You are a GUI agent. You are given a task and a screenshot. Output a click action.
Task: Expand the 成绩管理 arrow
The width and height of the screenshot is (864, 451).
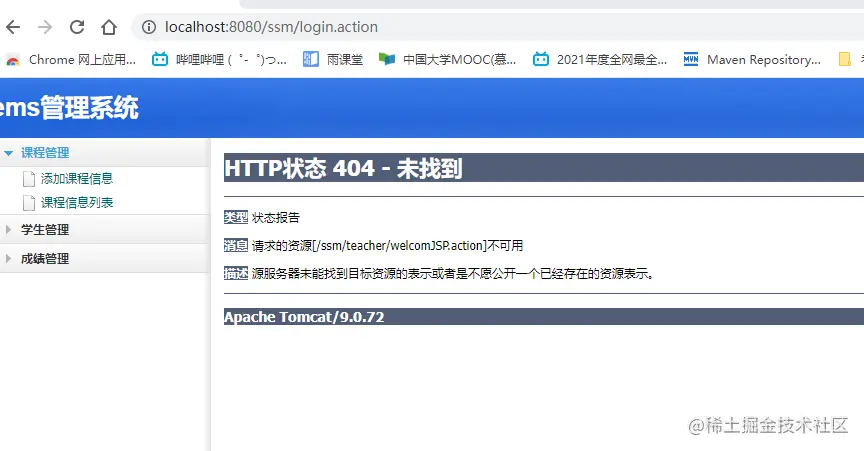8,259
